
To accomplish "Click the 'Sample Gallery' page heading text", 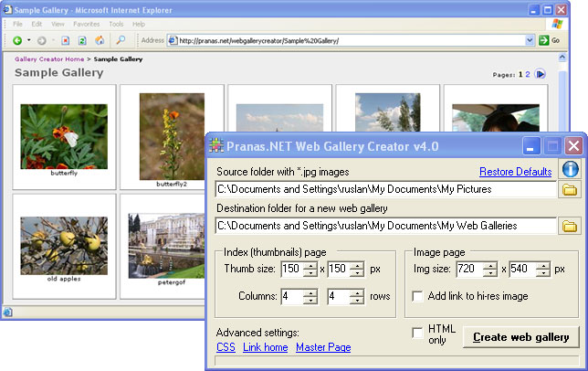I will coord(58,73).
